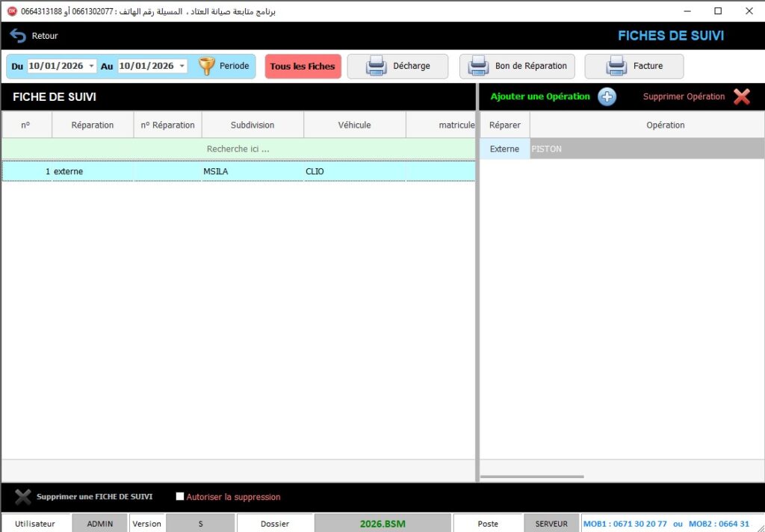Click the Facture printer icon

pos(616,66)
